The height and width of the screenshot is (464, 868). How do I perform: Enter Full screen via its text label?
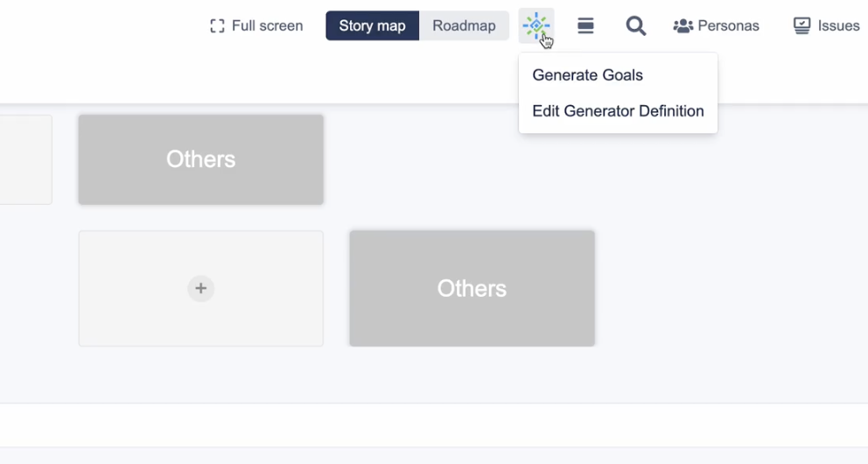click(x=267, y=26)
